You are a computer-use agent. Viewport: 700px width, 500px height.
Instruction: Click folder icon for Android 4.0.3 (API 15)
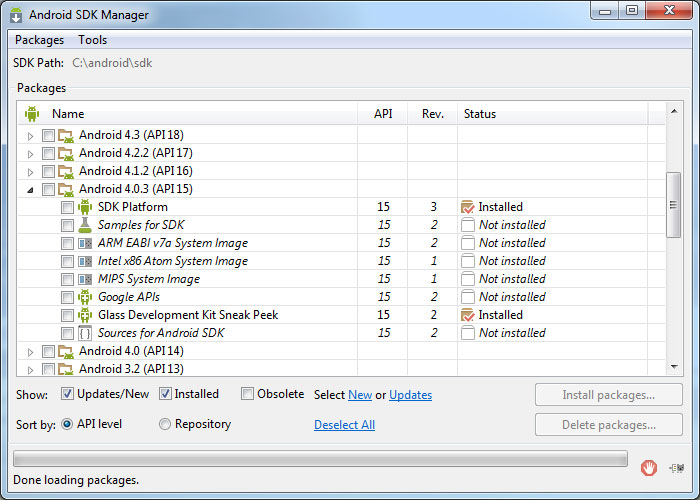66,189
